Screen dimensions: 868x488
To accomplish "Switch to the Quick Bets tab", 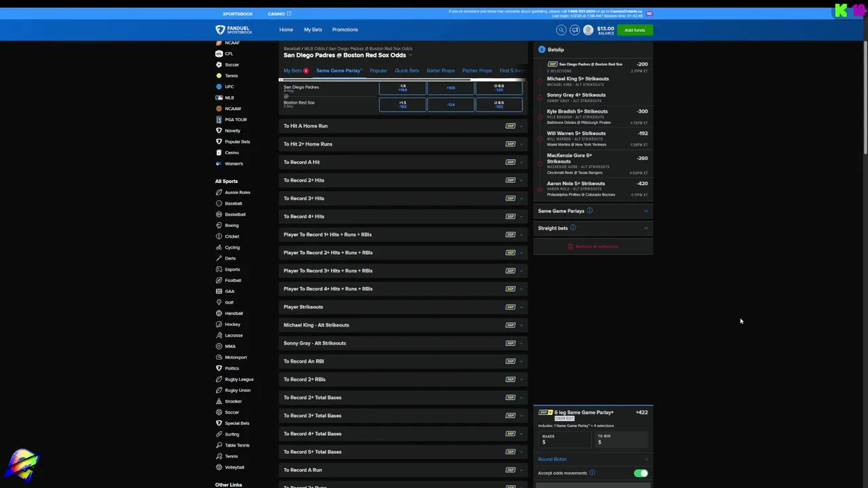I will (x=407, y=70).
